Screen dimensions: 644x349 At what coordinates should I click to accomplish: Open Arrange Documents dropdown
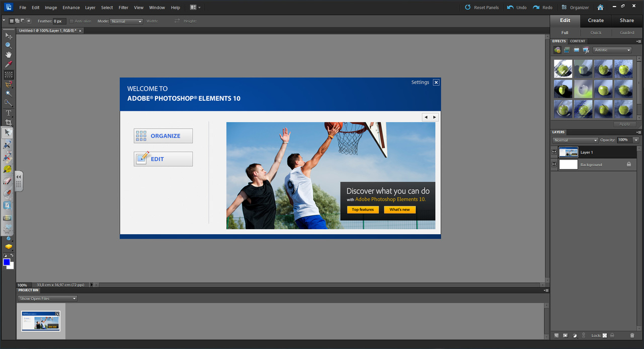[195, 8]
